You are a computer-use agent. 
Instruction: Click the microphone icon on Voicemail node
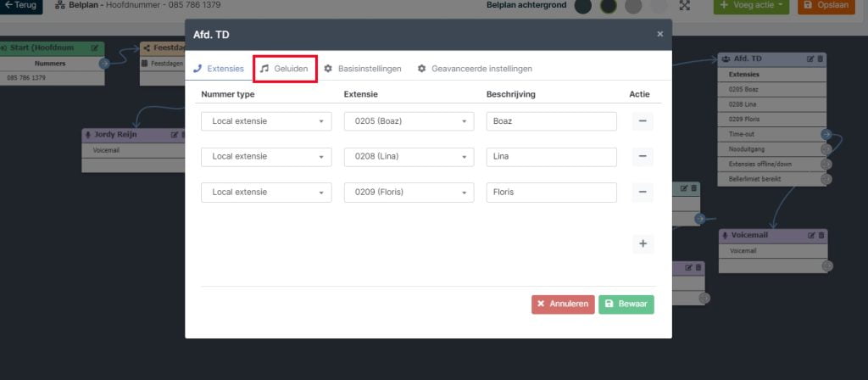(726, 236)
